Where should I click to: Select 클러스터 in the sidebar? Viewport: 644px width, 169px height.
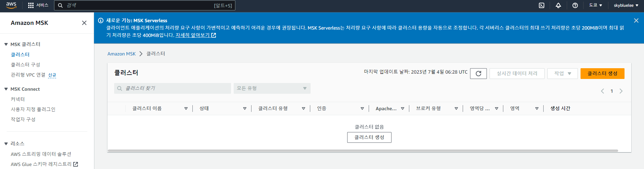pyautogui.click(x=20, y=54)
